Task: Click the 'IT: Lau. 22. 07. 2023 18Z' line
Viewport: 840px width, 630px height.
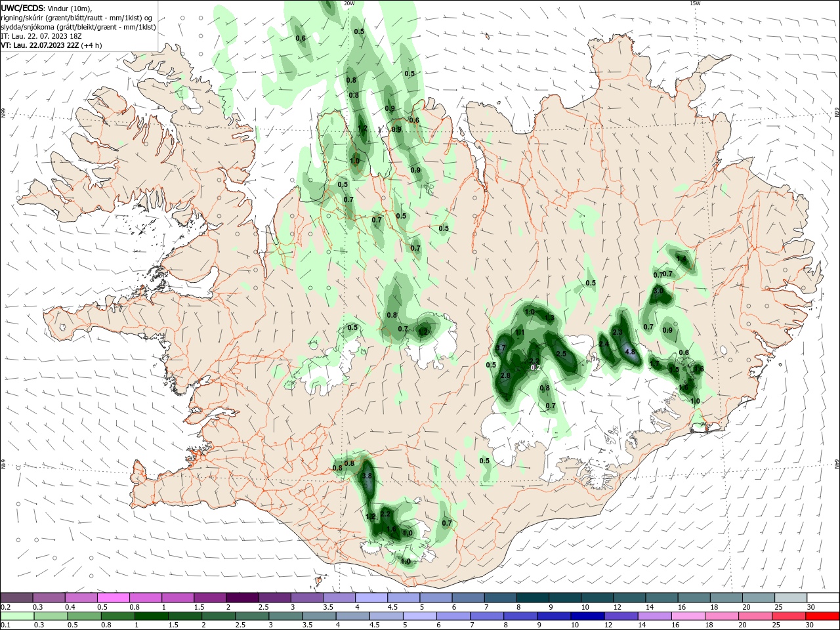Action: coord(41,36)
